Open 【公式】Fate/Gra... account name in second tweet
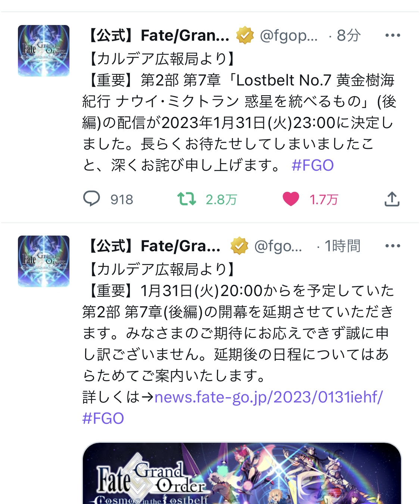This screenshot has width=420, height=504. pos(153,246)
